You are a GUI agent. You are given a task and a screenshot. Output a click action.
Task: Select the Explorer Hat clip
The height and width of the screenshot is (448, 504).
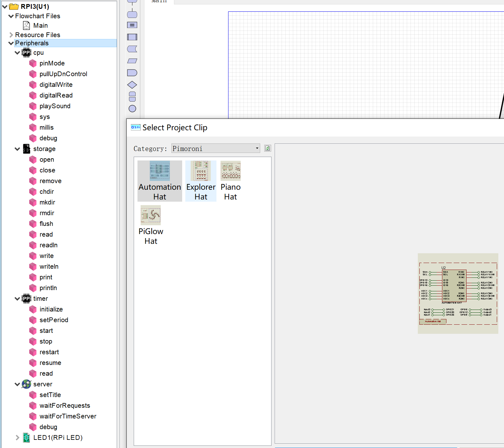pos(201,181)
